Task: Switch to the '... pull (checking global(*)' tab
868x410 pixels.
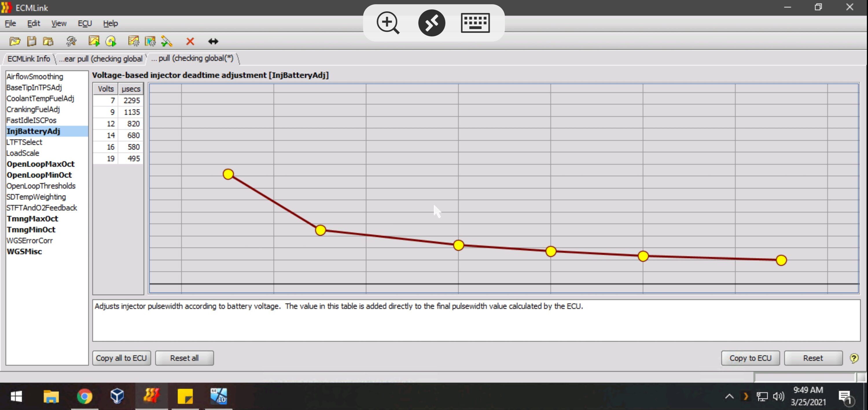Action: pos(192,58)
